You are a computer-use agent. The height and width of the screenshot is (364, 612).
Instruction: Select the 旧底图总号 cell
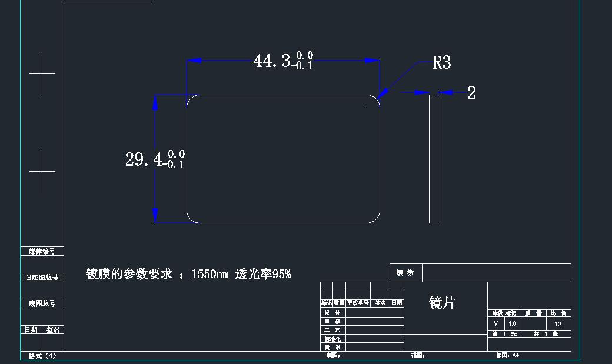point(42,278)
